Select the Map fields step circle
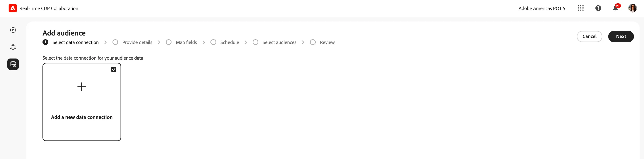The width and height of the screenshot is (644, 159). [169, 42]
